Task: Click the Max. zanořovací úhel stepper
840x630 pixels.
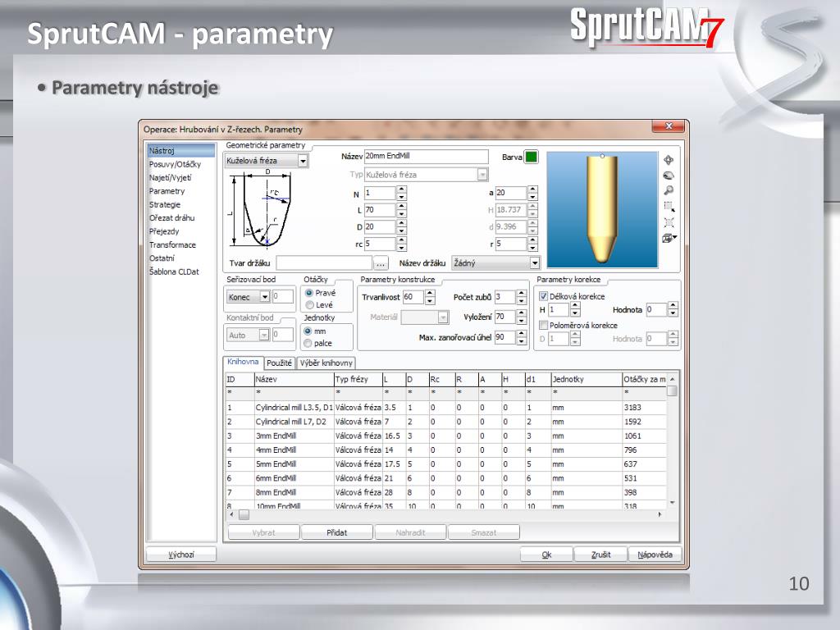Action: [522, 337]
